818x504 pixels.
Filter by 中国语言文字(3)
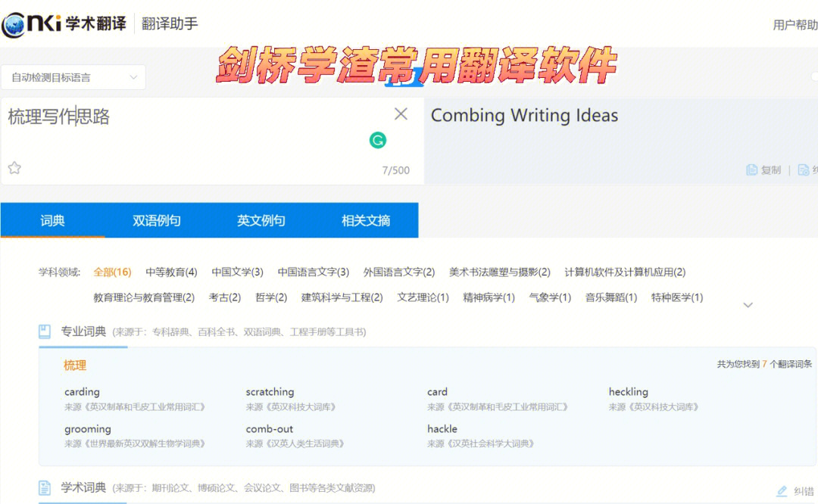point(313,272)
